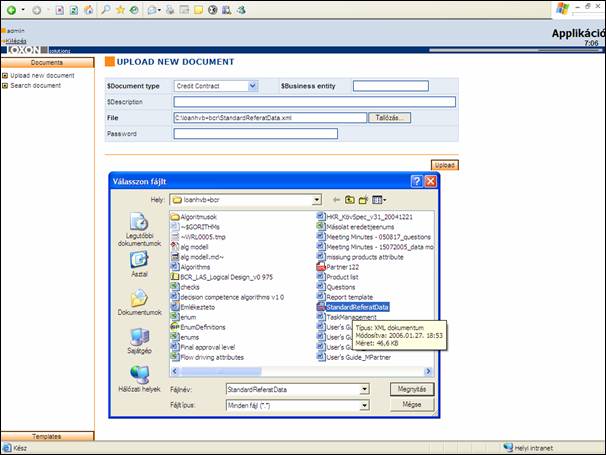Click the help question mark in dialog title
Viewport: 606px width, 455px height.
[x=416, y=181]
